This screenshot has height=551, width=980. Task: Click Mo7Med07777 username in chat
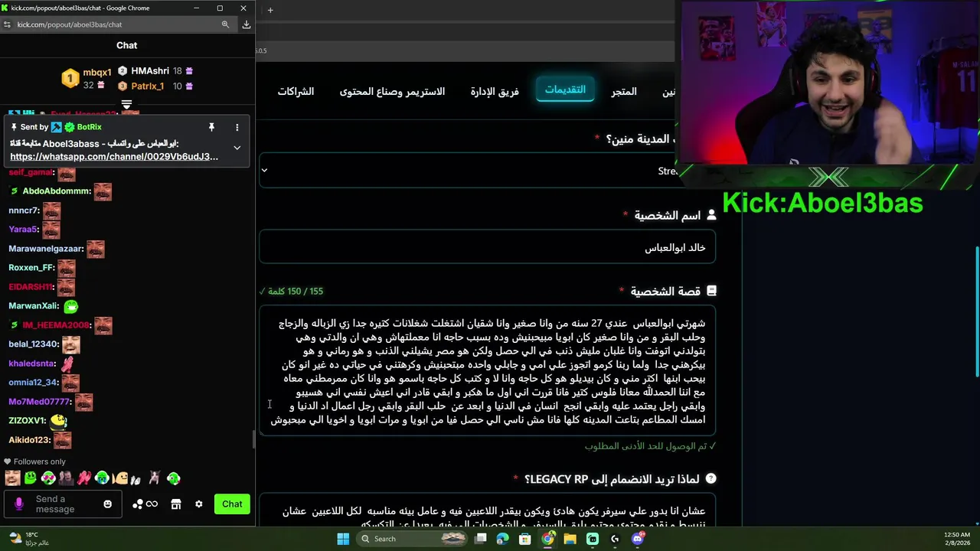40,402
